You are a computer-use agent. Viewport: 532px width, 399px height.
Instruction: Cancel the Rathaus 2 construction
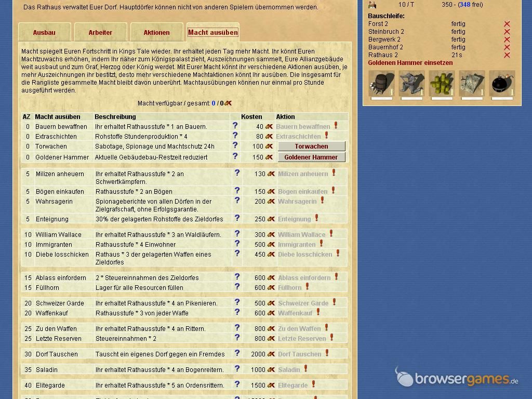pyautogui.click(x=507, y=55)
